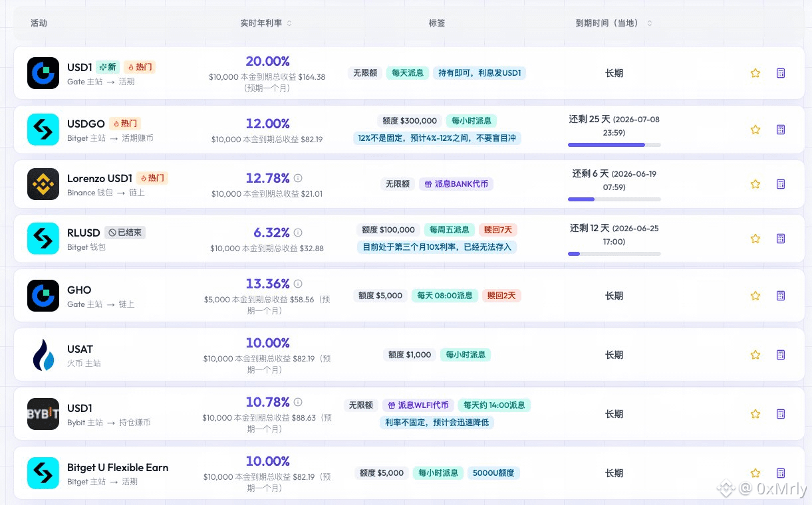Image resolution: width=812 pixels, height=505 pixels.
Task: Show info icon next to 10.78% rate
Action: (x=298, y=402)
